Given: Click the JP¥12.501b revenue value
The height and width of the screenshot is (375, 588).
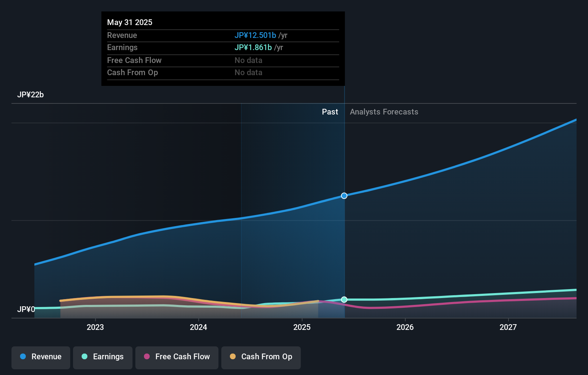Looking at the screenshot, I should point(255,35).
